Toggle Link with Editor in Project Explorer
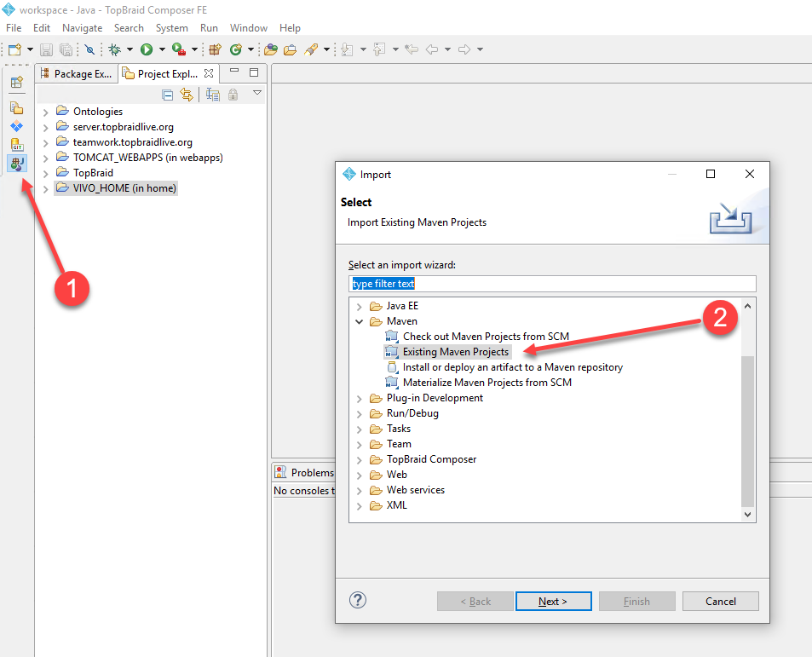The height and width of the screenshot is (657, 812). [x=187, y=95]
